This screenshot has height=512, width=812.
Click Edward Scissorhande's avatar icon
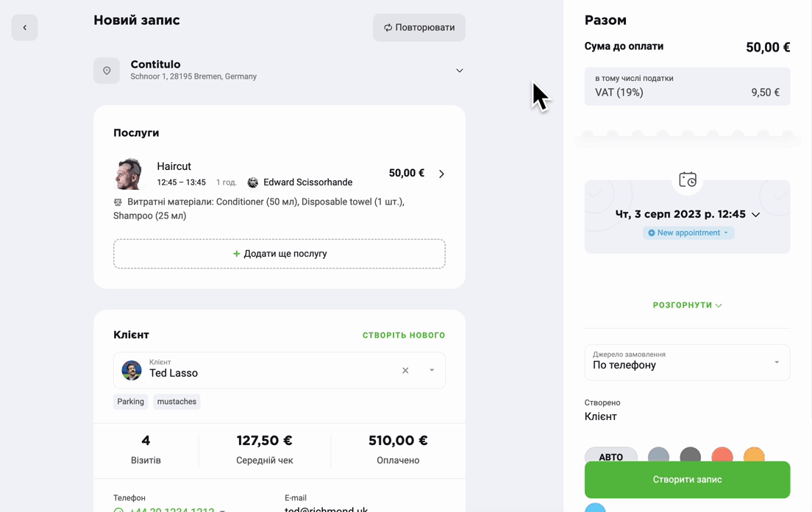tap(253, 182)
